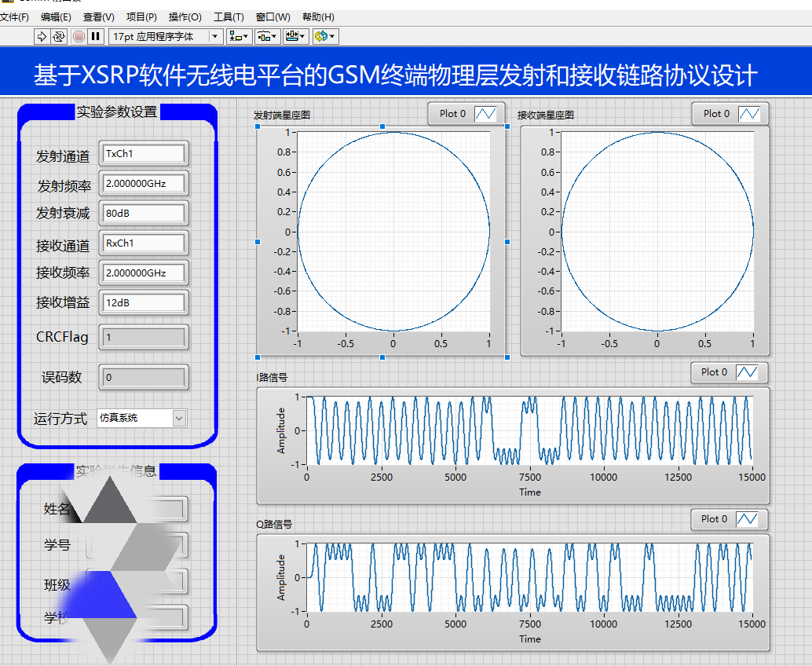
Task: Open the 窗口(W) menu
Action: [x=273, y=17]
